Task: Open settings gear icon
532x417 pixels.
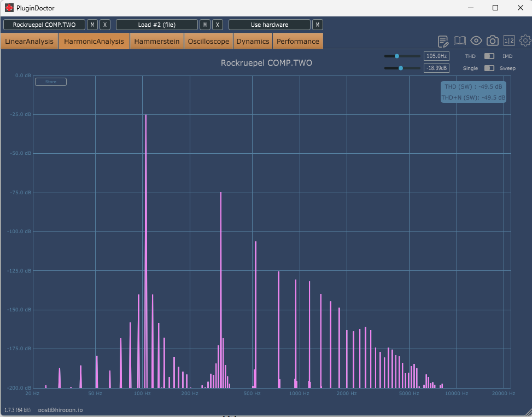Action: click(525, 40)
